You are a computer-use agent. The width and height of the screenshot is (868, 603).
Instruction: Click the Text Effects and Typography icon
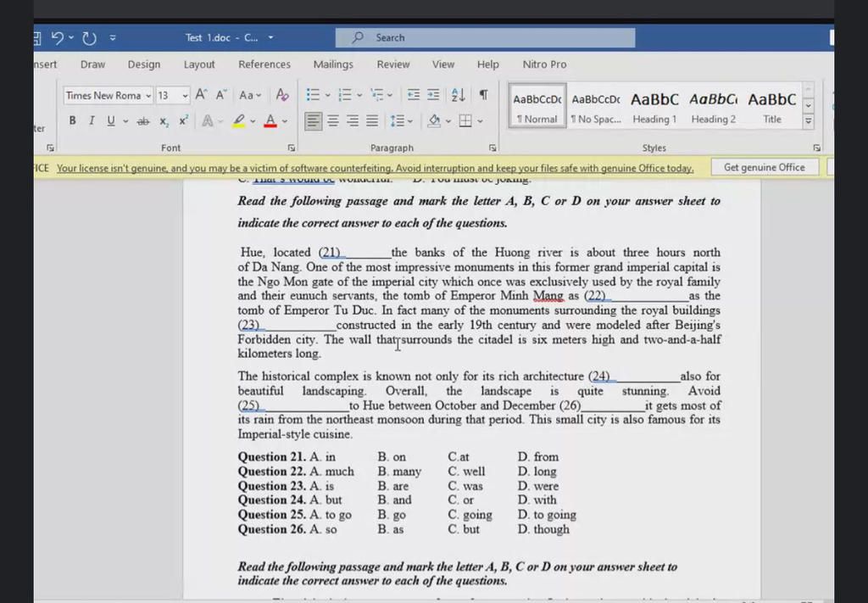208,120
